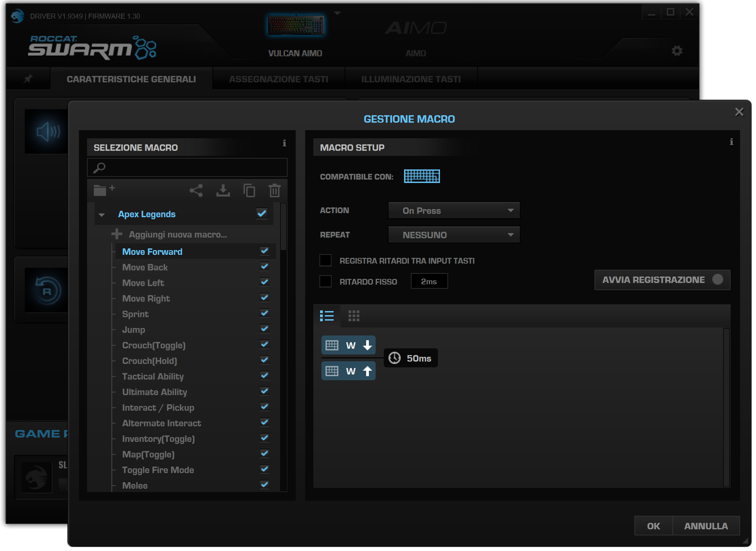Toggle Melee macro checkbox

click(264, 485)
